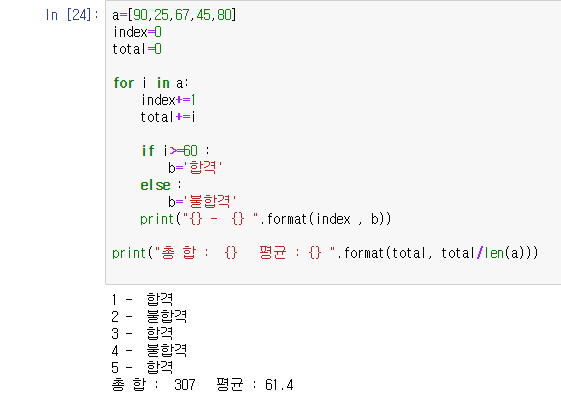Click the output line 2 - 불합격
The image size is (561, 411).
[x=149, y=316]
